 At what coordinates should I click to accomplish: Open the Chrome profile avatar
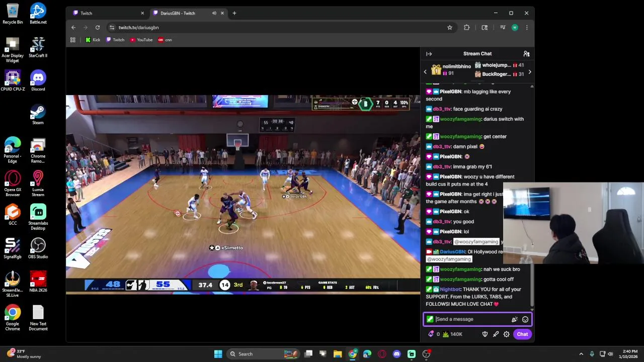pos(515,28)
